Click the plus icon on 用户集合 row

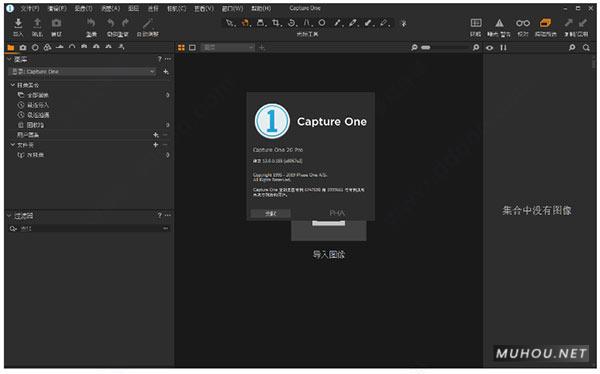tap(156, 135)
